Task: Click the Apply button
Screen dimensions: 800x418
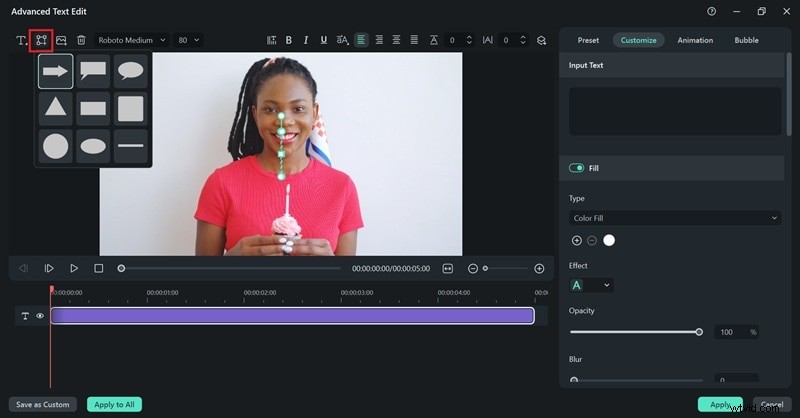Action: click(x=720, y=405)
